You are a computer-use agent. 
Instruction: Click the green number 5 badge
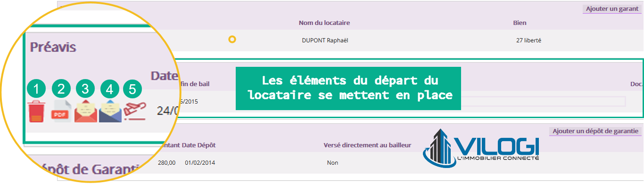pos(132,88)
